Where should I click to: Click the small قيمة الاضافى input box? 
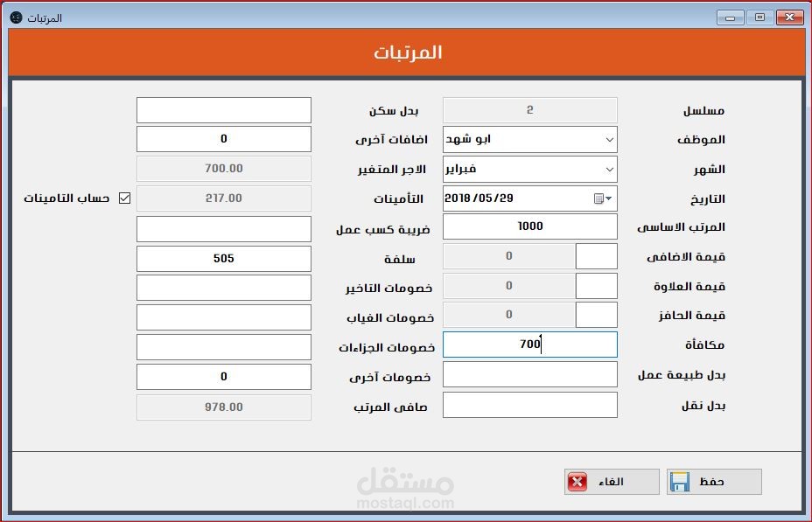coord(597,256)
